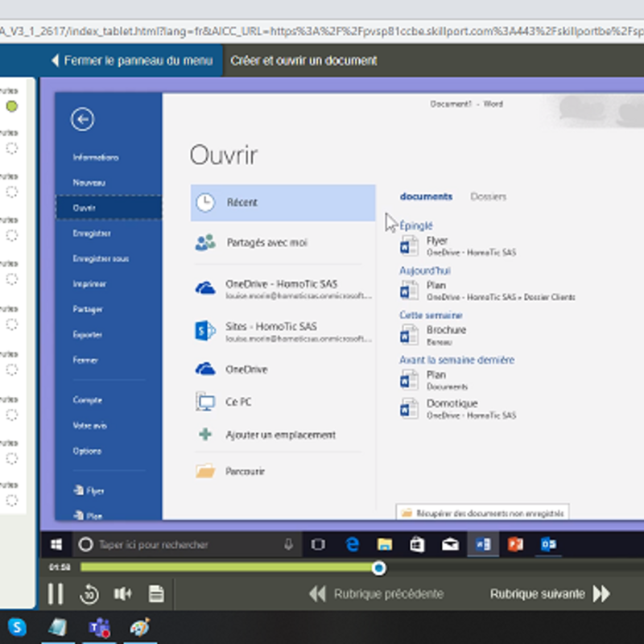
Task: Open Microsoft Store in simulated taskbar
Action: (417, 545)
